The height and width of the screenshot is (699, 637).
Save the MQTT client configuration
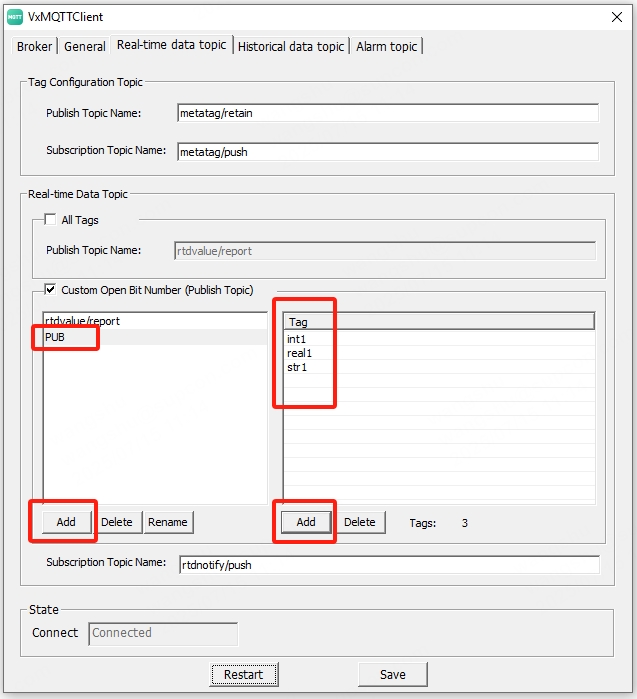tap(393, 674)
